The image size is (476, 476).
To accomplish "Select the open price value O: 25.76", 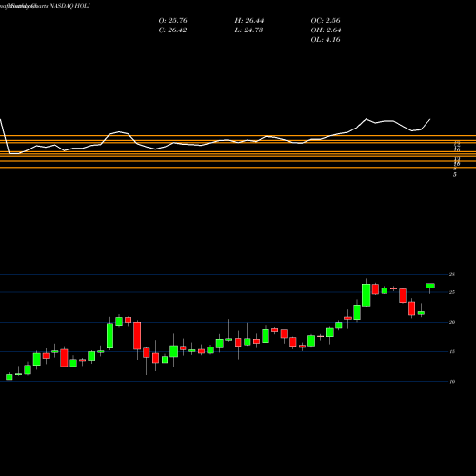I will 172,21.
